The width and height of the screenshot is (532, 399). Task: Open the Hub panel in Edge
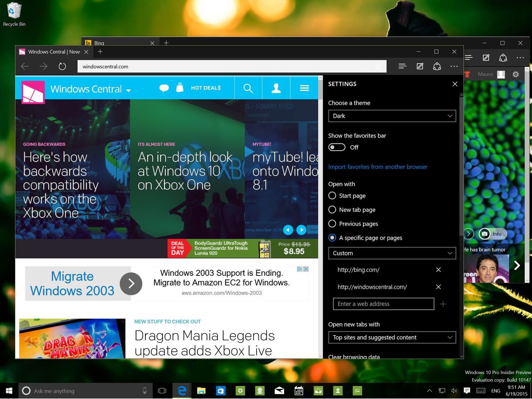click(402, 66)
